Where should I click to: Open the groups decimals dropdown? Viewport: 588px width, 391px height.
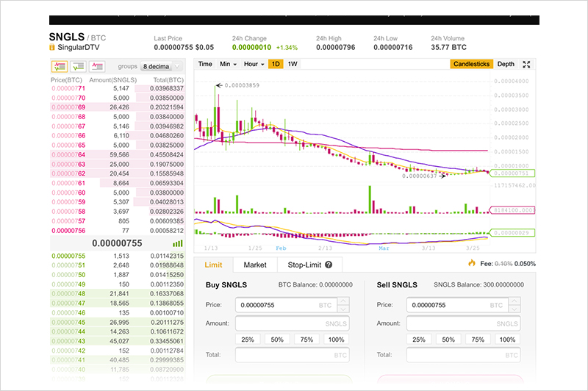(162, 66)
